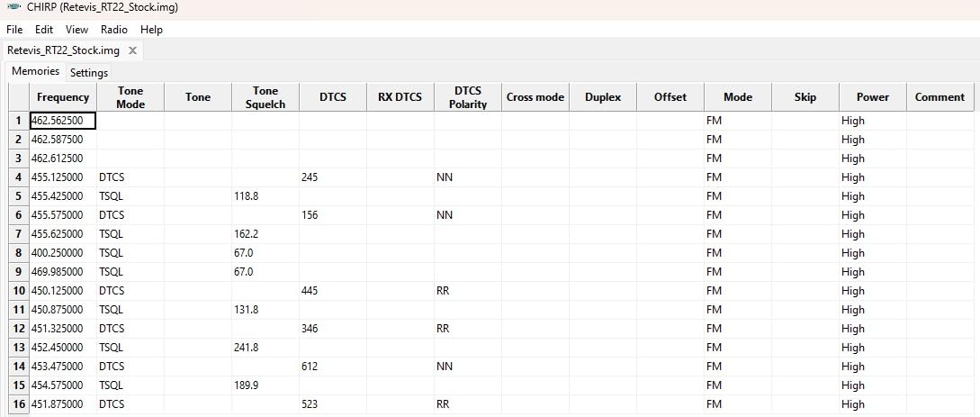Open the Radio menu
The image size is (980, 417).
[114, 30]
